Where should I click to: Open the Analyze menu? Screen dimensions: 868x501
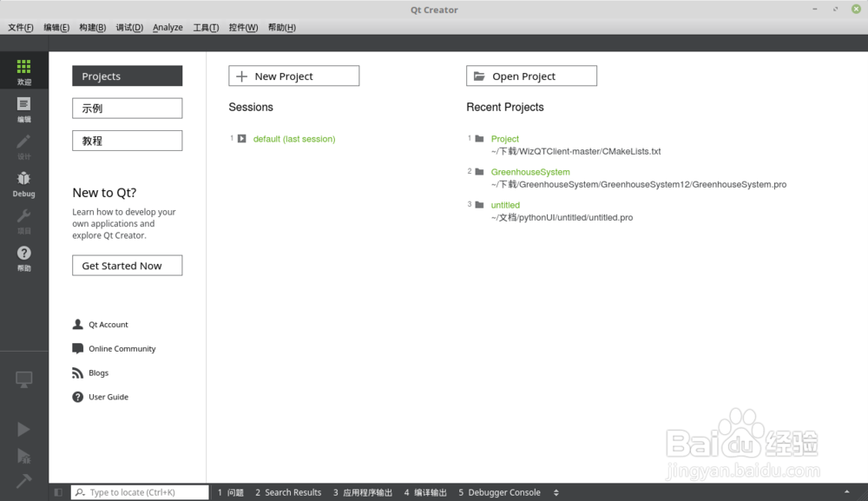pos(168,27)
